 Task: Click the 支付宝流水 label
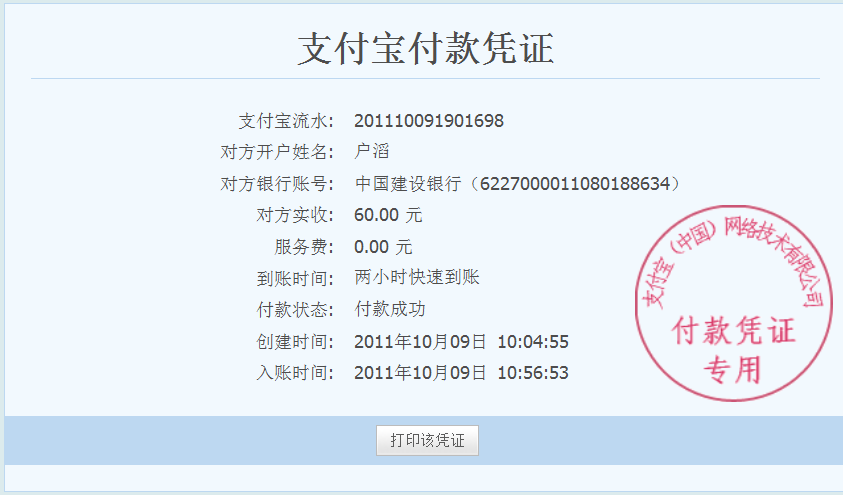coord(285,121)
